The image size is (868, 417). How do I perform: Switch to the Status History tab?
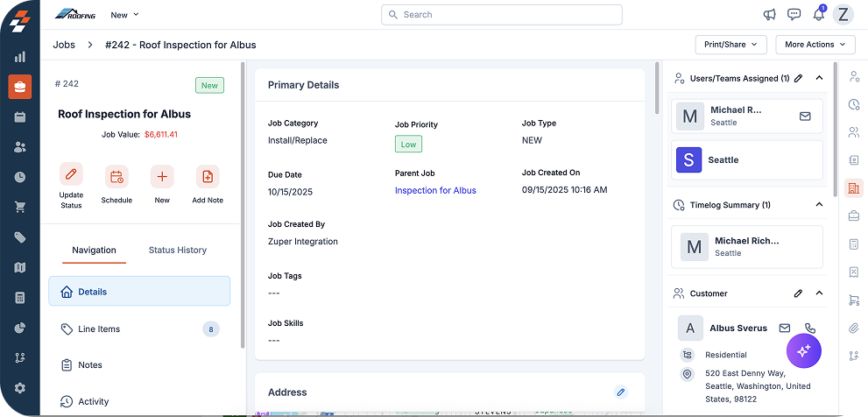178,250
